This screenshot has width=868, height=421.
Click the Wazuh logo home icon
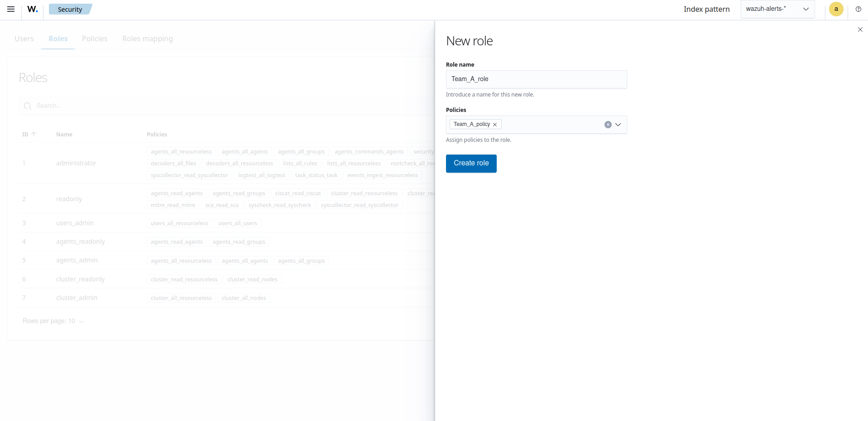click(33, 9)
